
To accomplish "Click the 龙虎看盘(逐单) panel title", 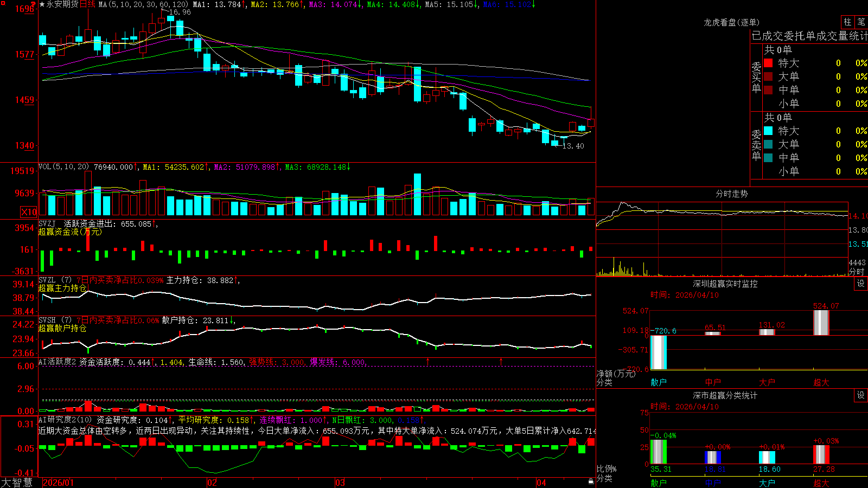I will click(732, 22).
